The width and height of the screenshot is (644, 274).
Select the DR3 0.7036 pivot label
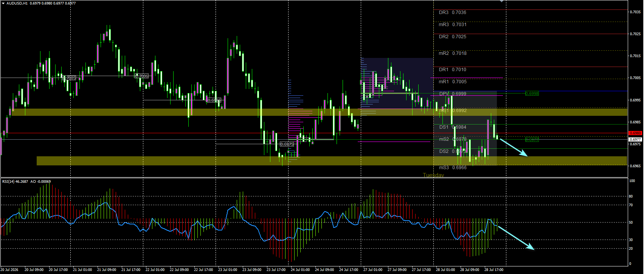click(x=452, y=12)
